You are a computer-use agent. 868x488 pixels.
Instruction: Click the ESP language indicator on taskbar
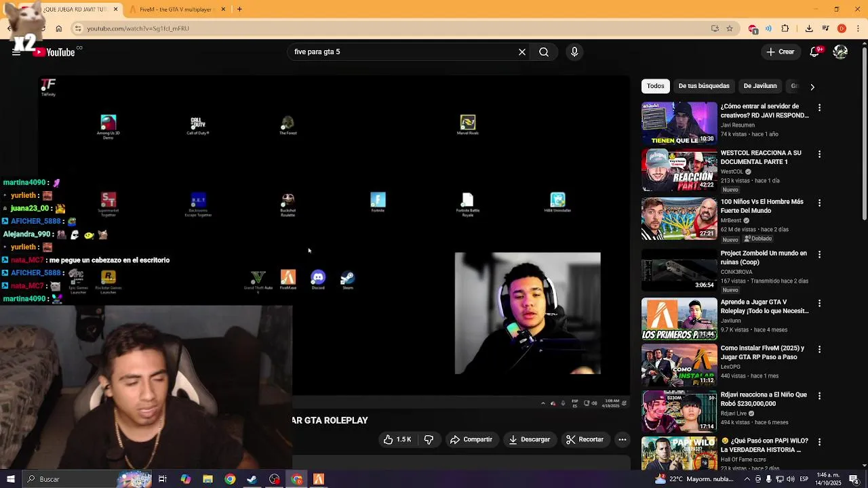tap(804, 479)
